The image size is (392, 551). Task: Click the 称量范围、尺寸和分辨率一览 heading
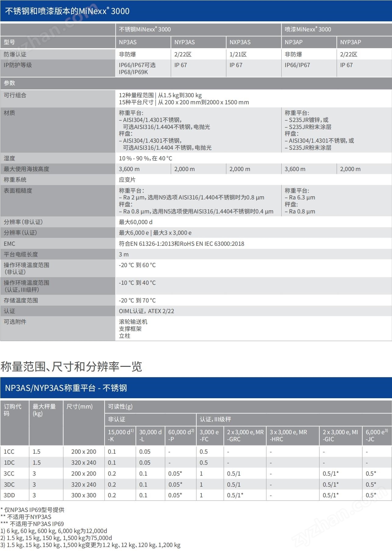pos(71,367)
